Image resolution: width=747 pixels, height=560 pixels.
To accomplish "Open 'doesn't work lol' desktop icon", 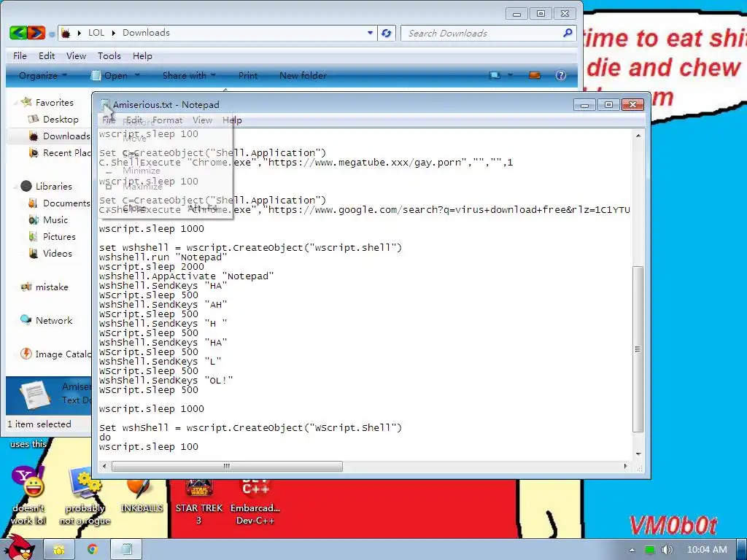I will 28,495.
